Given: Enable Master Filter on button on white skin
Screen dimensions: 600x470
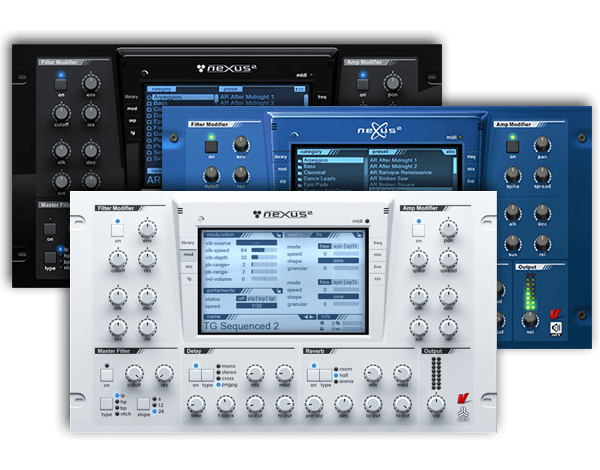Looking at the screenshot, I should tap(106, 375).
